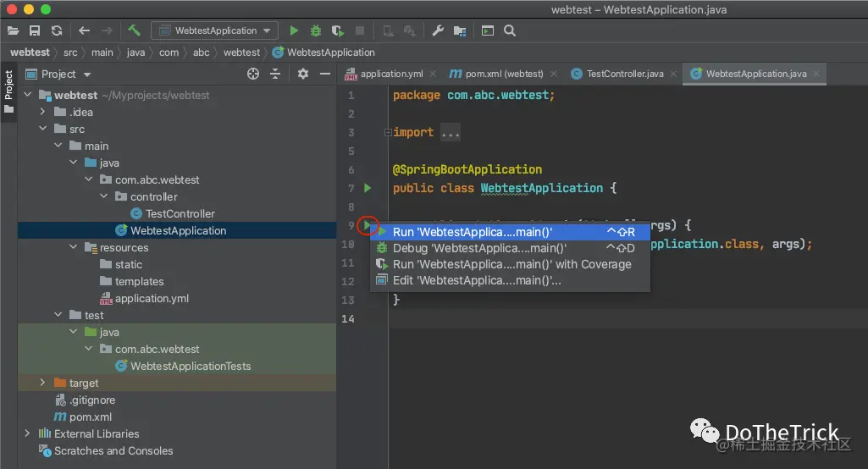Close the WebtestApplication.java tab
Viewport: 868px width, 469px height.
pos(816,74)
